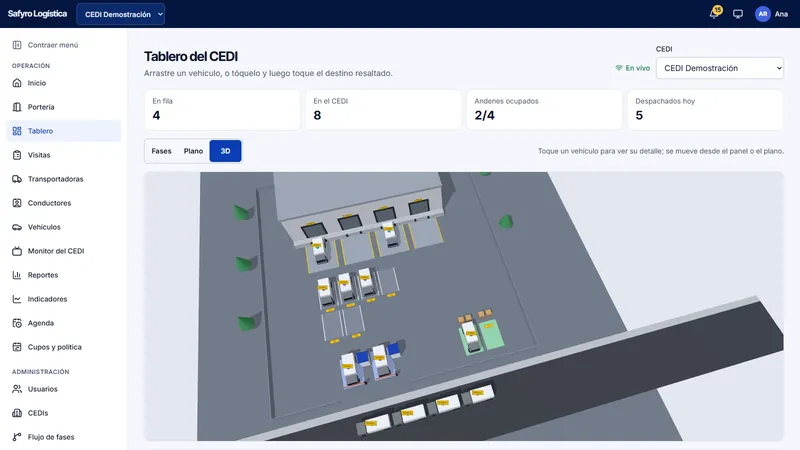Open the Flujo de fases label
Viewport: 800px width, 450px height.
[x=51, y=437]
